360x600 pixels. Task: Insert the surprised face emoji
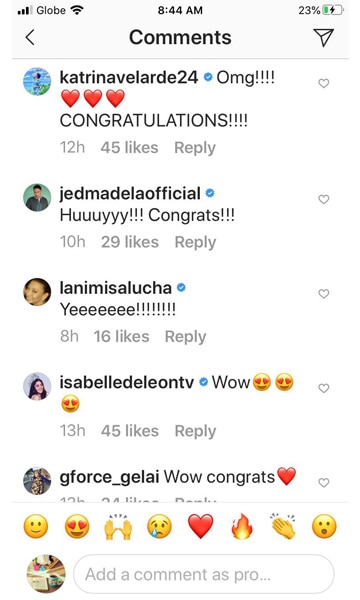324,526
